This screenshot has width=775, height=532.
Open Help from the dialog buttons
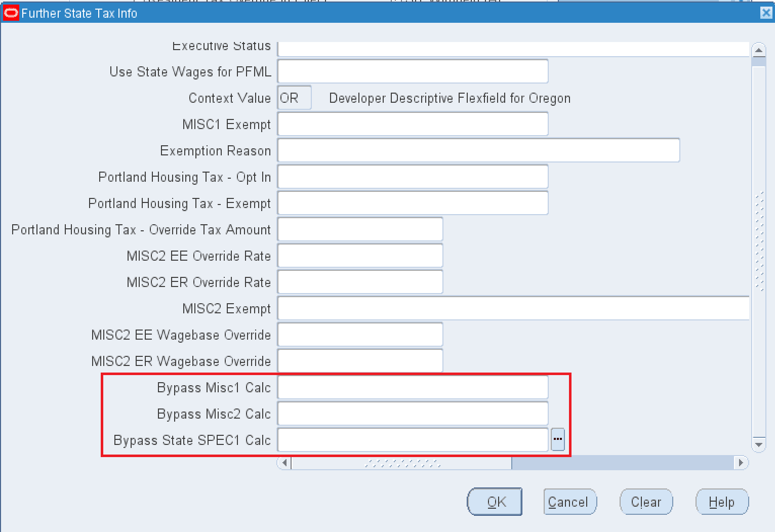click(722, 502)
